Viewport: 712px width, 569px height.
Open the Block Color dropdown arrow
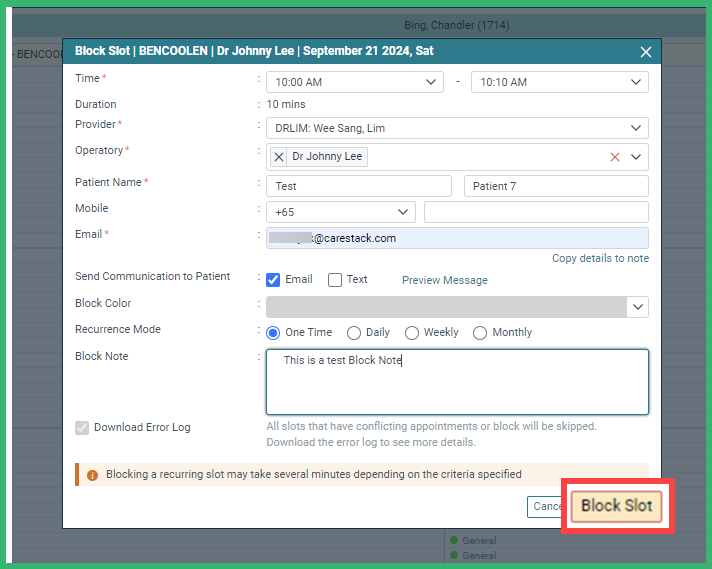click(x=638, y=307)
